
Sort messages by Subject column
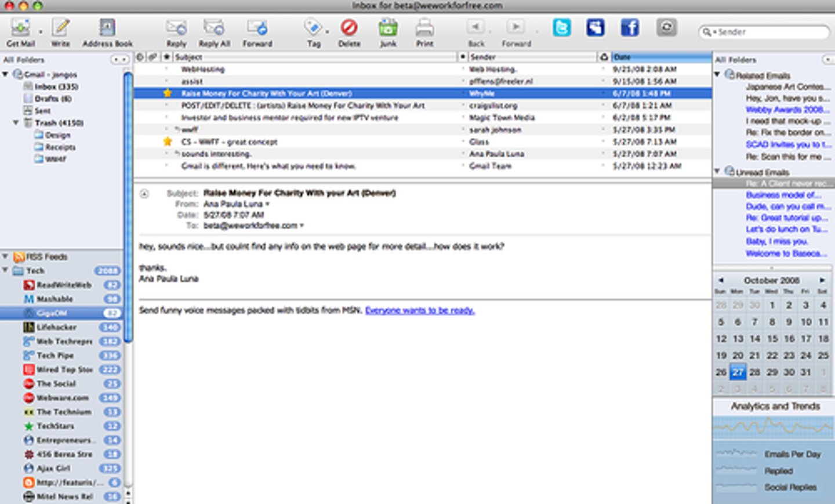click(315, 57)
